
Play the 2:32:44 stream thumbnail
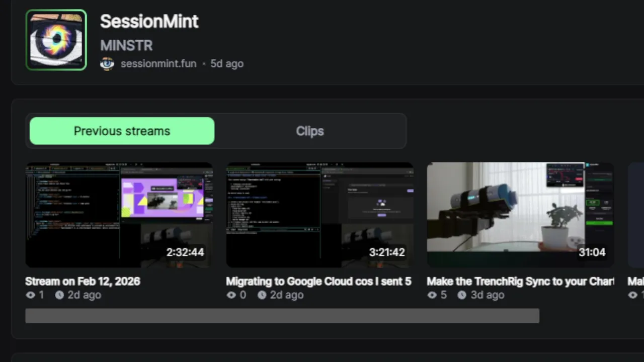(x=119, y=215)
